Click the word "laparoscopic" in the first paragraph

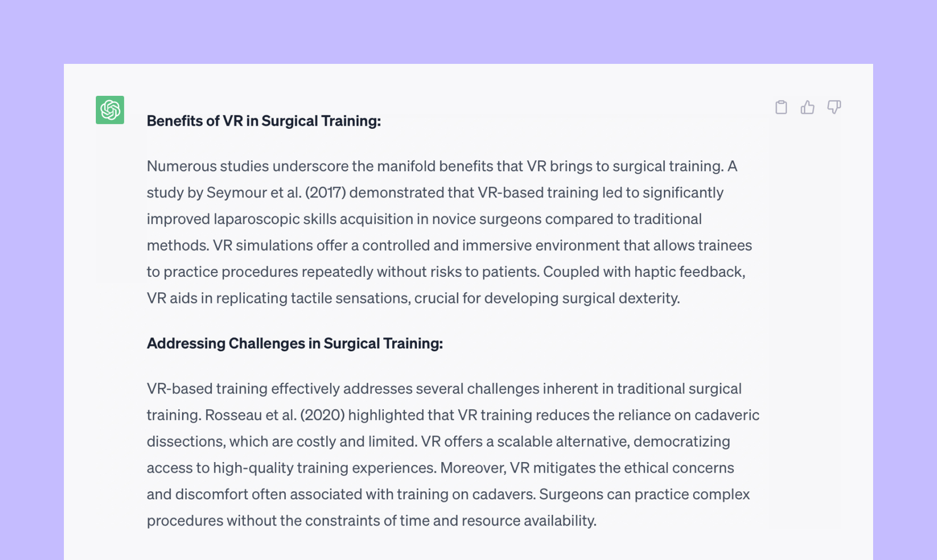click(256, 219)
